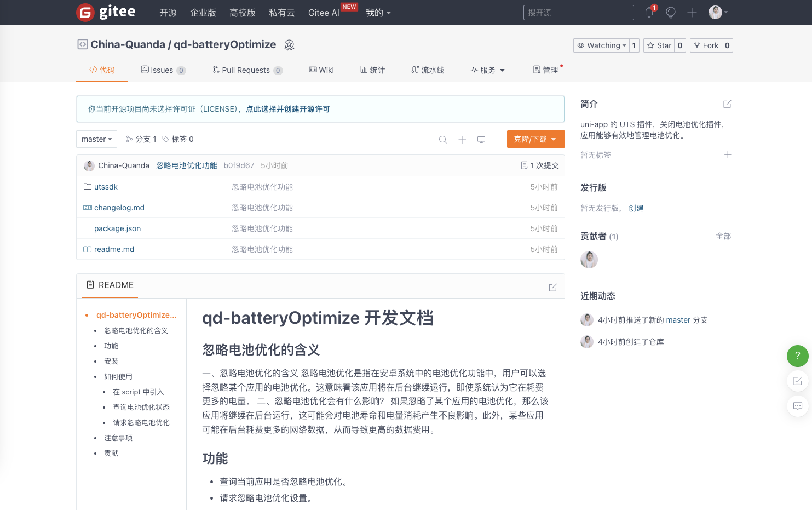Edit the README with pencil icon
This screenshot has width=812, height=510.
[553, 288]
